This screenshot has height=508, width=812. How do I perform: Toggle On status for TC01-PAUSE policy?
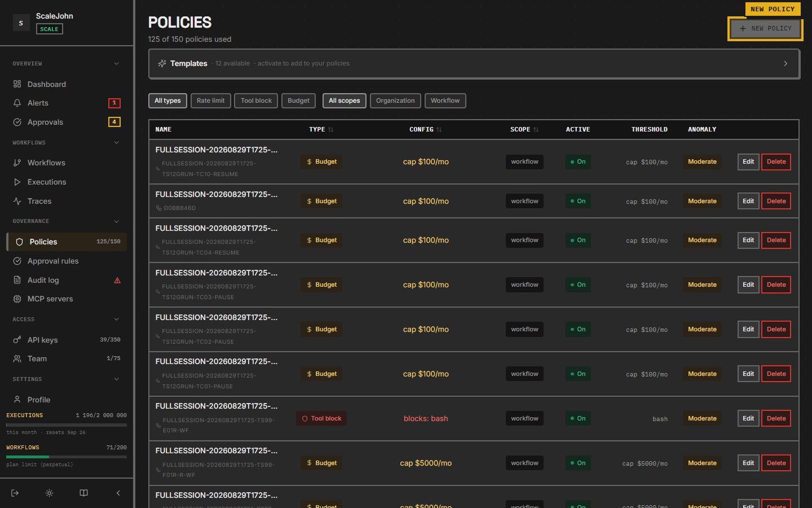point(578,374)
